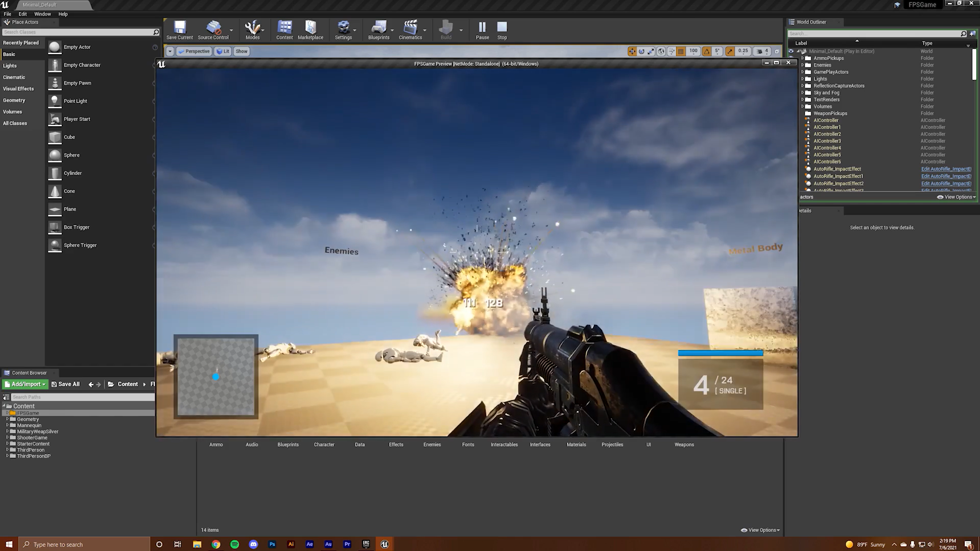
Task: Stop the play-in-editor session
Action: [502, 30]
